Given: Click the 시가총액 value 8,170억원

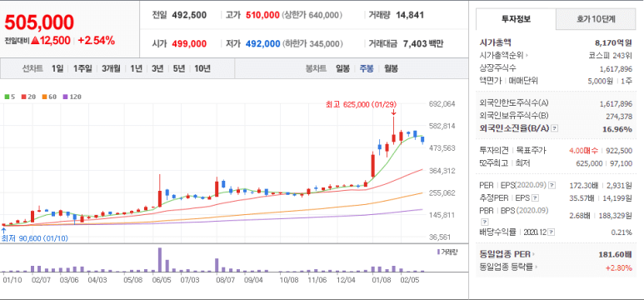Looking at the screenshot, I should click(613, 42).
